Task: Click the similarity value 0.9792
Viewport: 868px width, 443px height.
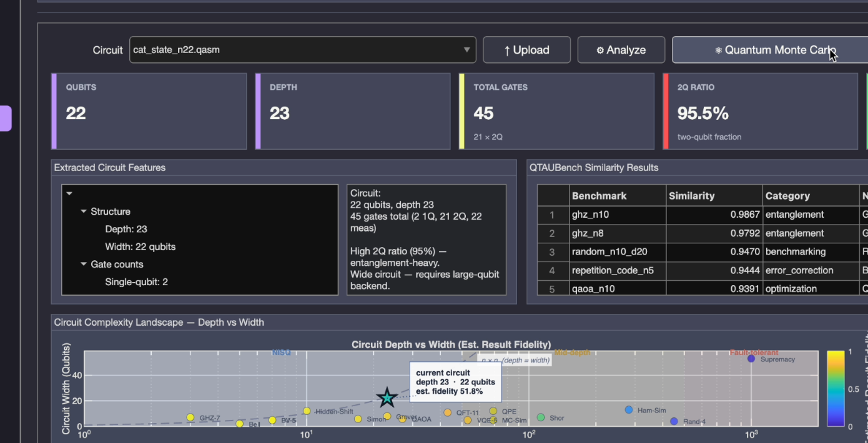Action: click(714, 233)
